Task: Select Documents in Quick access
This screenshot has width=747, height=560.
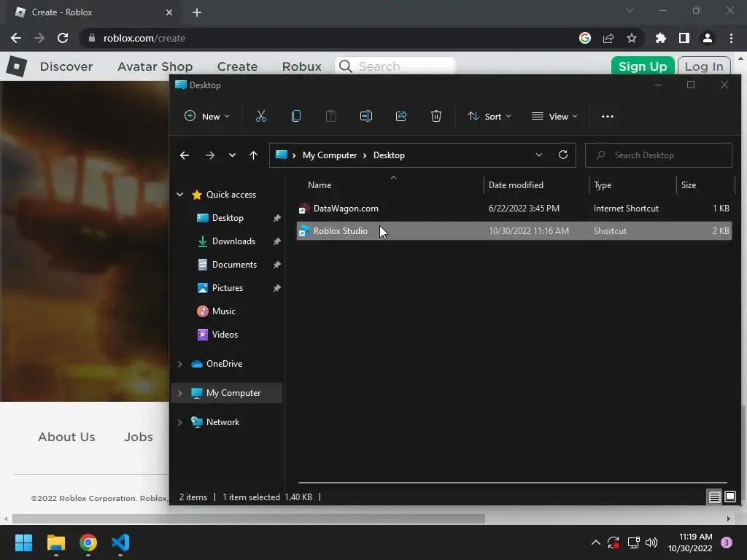Action: click(234, 265)
